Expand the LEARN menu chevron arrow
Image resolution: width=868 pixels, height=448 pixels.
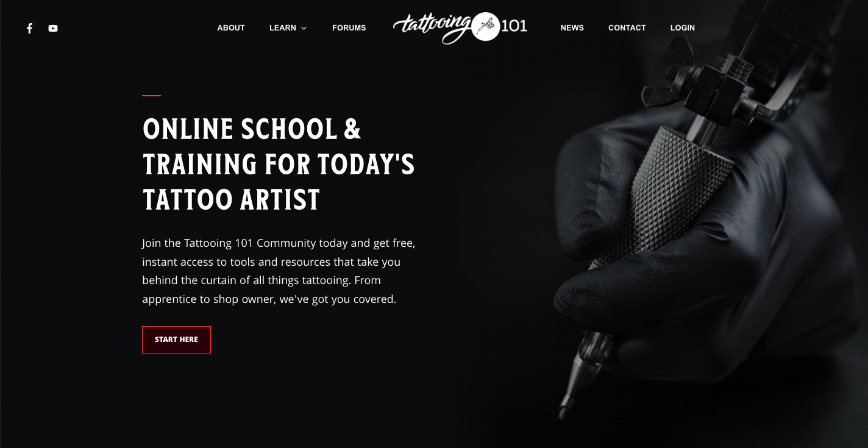coord(304,28)
